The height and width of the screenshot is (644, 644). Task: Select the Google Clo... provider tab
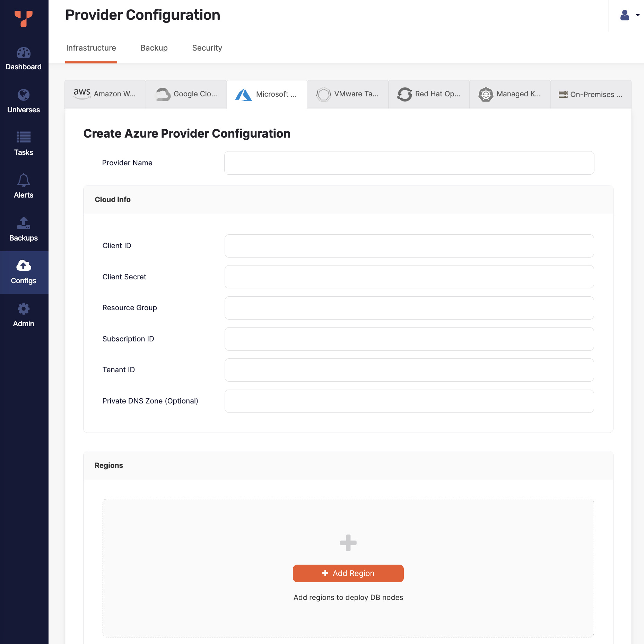(186, 94)
